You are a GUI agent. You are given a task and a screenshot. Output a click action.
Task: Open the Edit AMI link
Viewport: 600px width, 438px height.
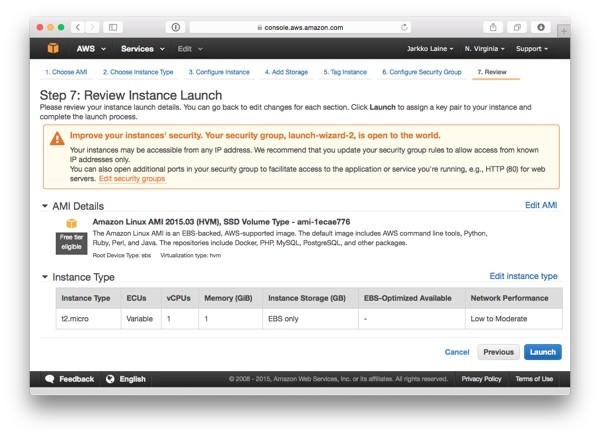point(541,205)
